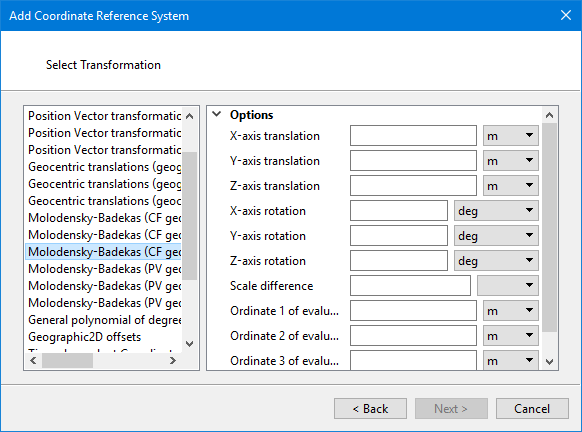582x432 pixels.
Task: Click the Back button
Action: tap(370, 409)
